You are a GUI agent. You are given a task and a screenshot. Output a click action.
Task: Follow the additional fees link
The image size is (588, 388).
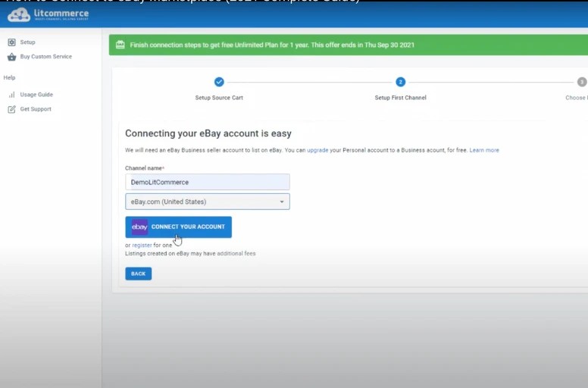[x=236, y=253]
